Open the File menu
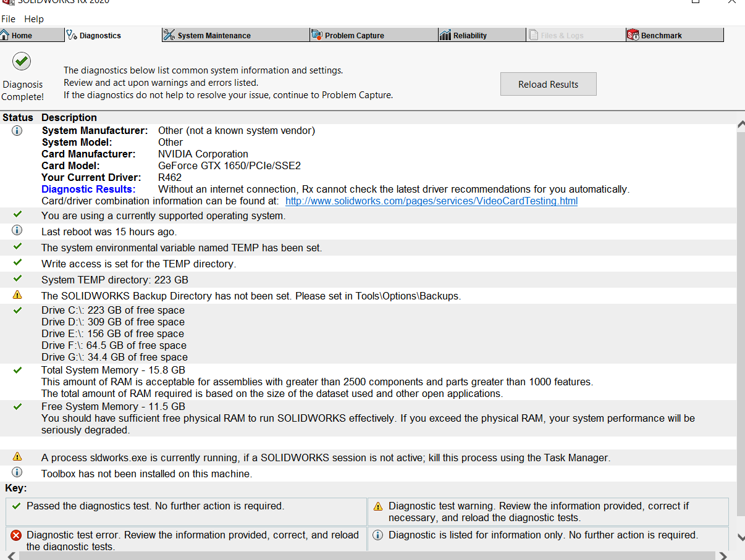 (8, 19)
